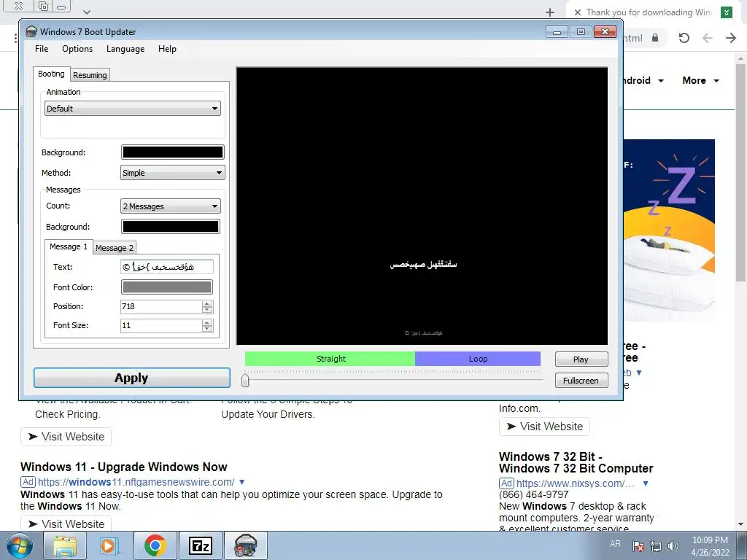Click the pillow advertisement image
Image resolution: width=747 pixels, height=560 pixels.
pos(669,230)
